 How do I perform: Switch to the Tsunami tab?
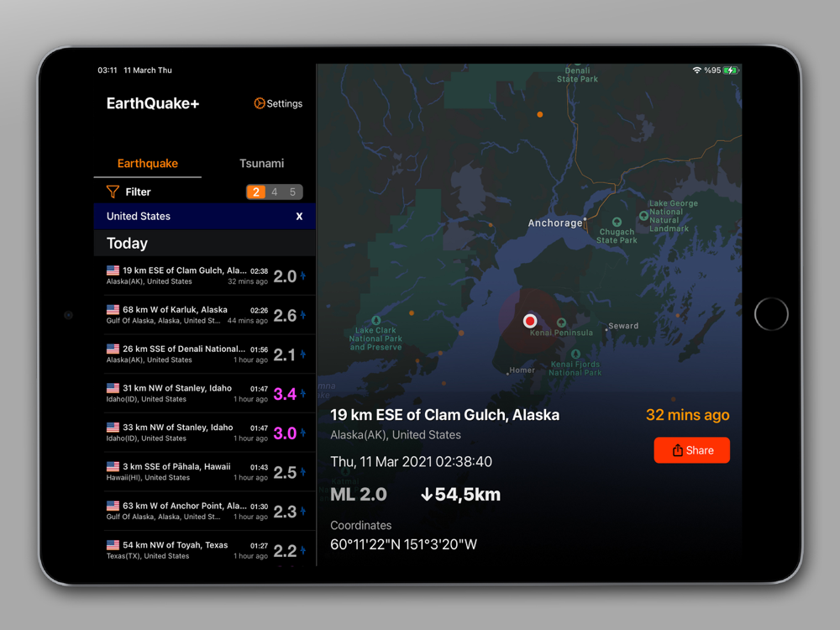(x=261, y=164)
